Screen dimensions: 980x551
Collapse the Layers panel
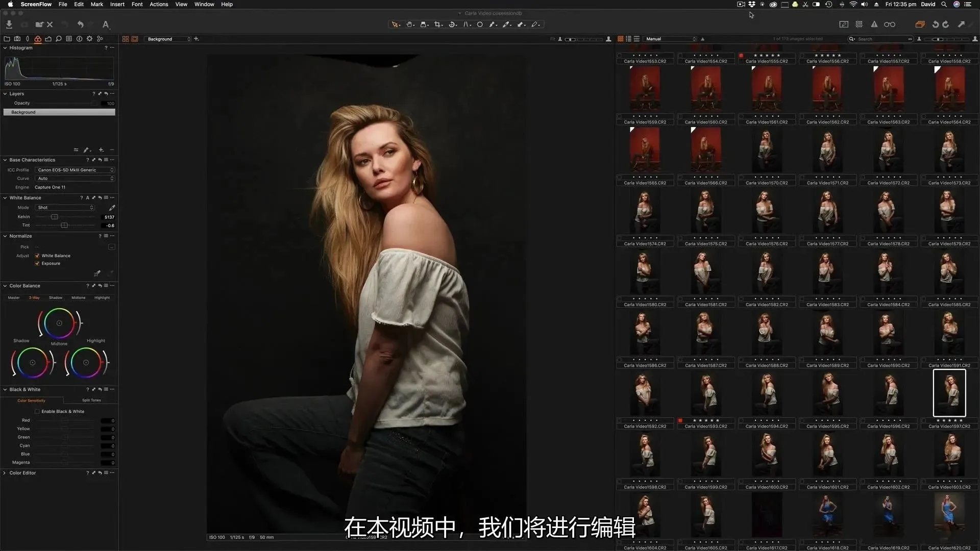pyautogui.click(x=5, y=94)
